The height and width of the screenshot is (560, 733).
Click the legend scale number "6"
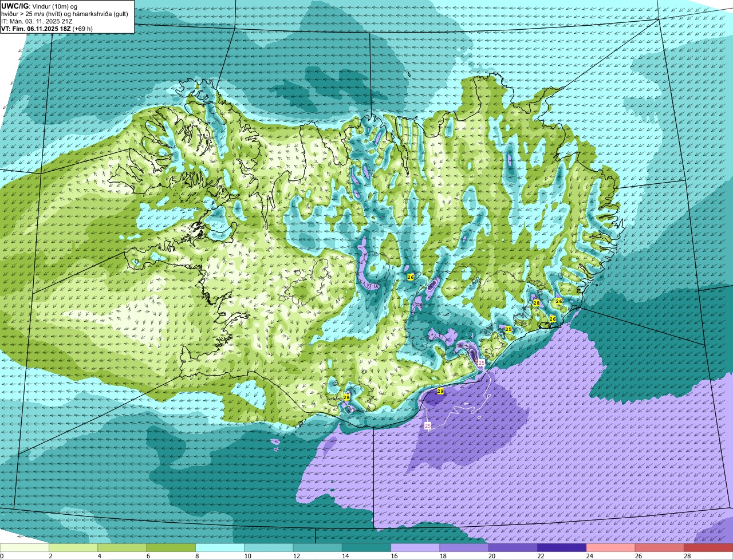click(148, 556)
